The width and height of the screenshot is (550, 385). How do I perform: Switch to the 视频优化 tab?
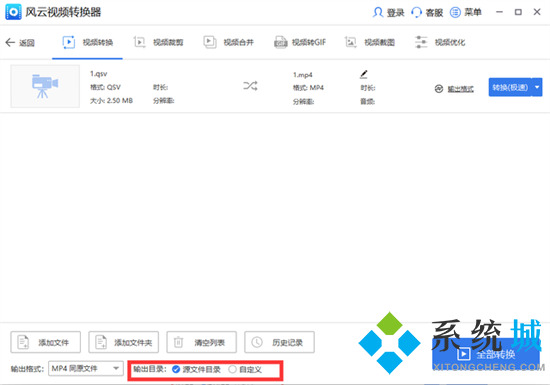[440, 42]
